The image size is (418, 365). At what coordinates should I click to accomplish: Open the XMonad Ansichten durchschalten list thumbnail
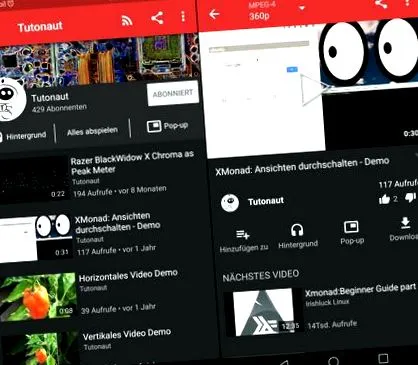pos(36,238)
